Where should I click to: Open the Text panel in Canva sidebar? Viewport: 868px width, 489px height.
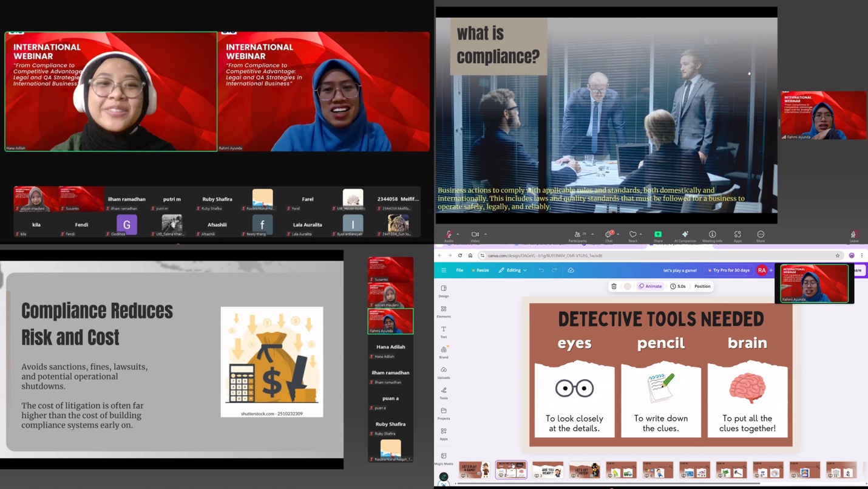pyautogui.click(x=444, y=332)
